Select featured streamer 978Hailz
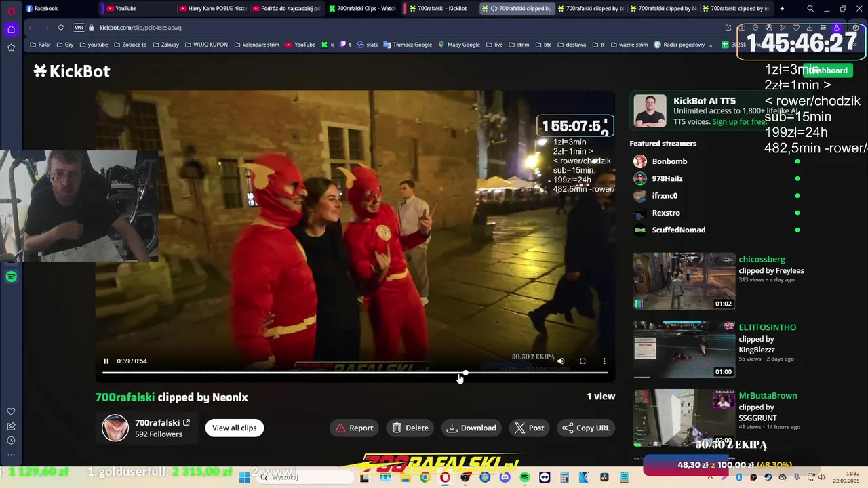This screenshot has width=868, height=488. point(667,178)
